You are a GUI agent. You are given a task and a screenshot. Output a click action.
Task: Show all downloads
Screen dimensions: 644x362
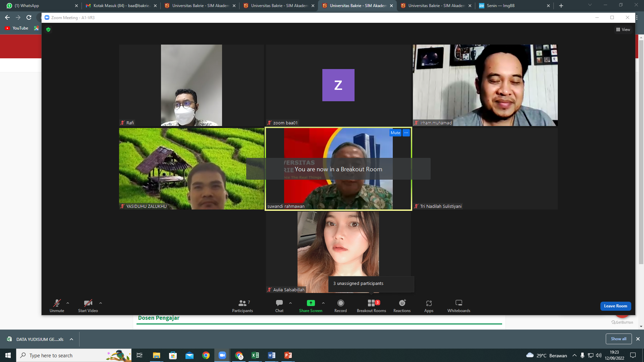point(619,339)
